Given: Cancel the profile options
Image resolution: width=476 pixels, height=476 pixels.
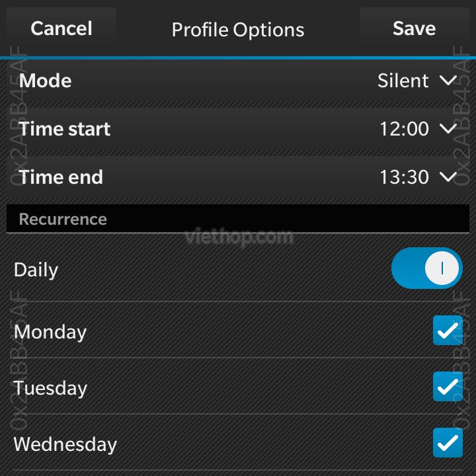Looking at the screenshot, I should [x=61, y=28].
